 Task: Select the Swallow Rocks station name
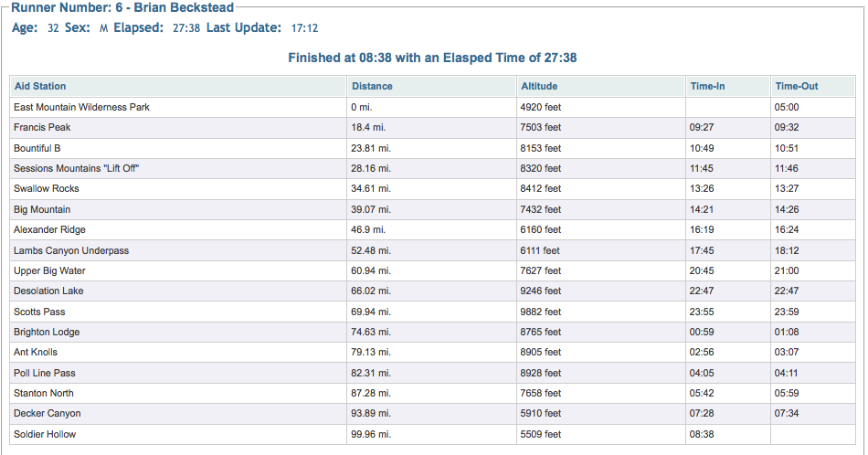(47, 189)
